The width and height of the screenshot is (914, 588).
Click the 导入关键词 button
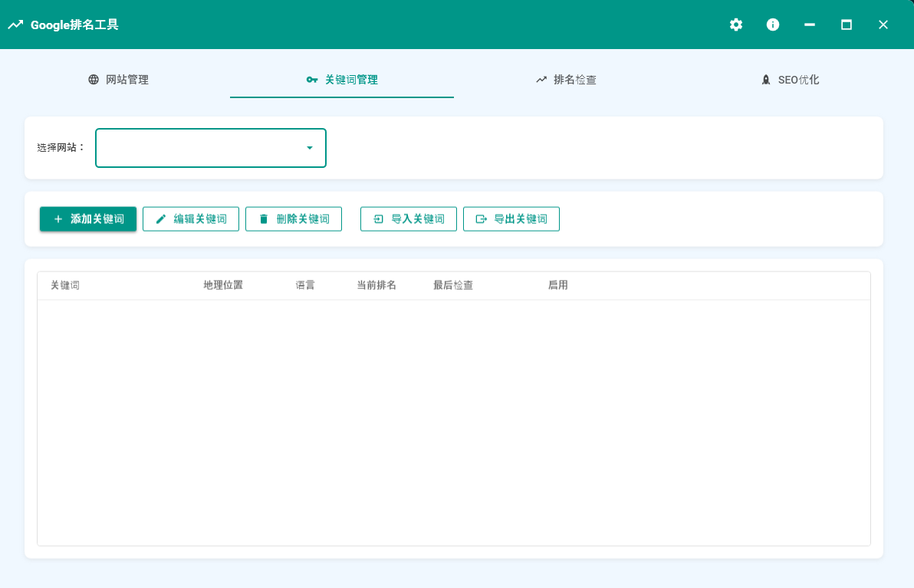[x=409, y=219]
